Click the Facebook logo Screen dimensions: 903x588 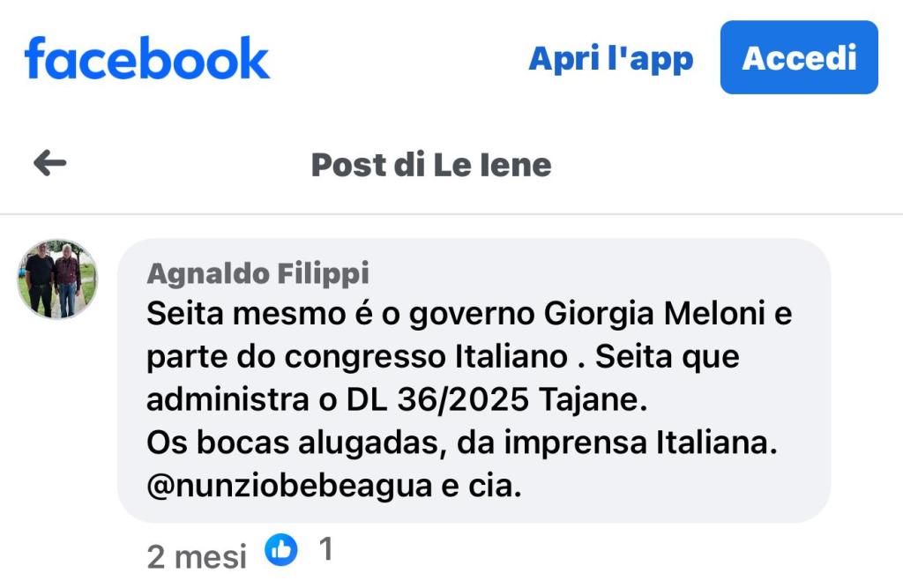147,58
